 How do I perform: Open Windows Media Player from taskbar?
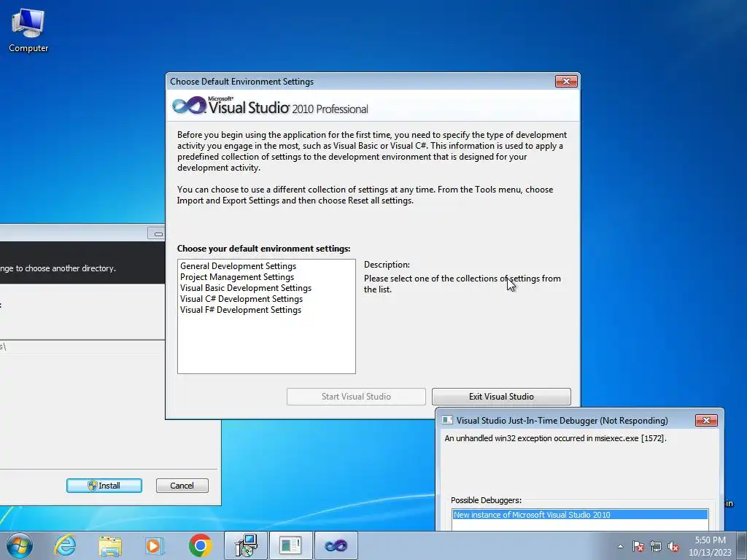click(x=155, y=545)
